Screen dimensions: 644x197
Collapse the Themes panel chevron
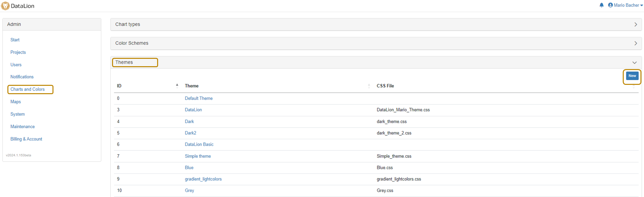point(634,63)
